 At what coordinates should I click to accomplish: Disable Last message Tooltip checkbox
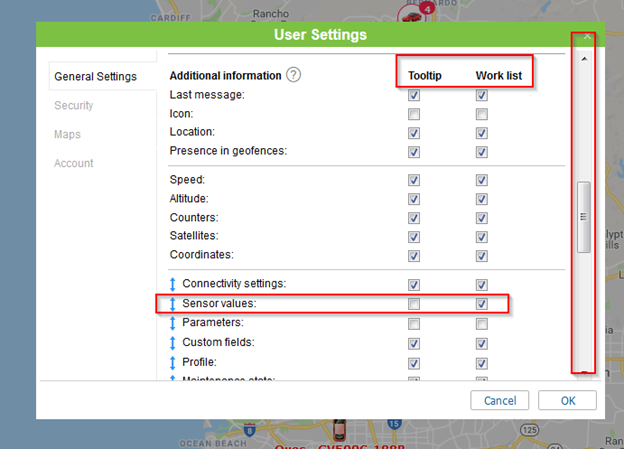[x=414, y=95]
